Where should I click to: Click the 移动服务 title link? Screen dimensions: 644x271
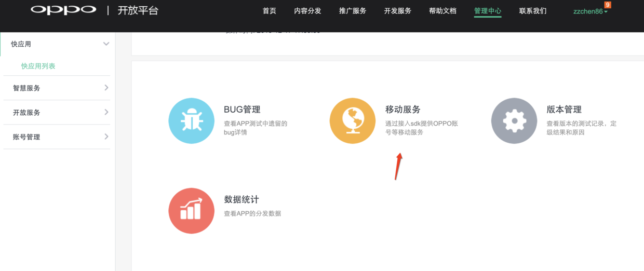[403, 110]
